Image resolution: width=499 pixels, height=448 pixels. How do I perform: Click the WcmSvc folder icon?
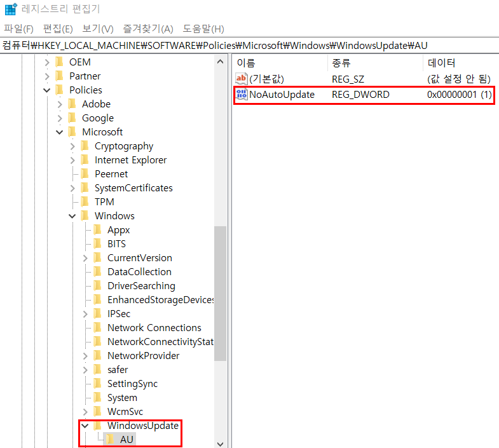pyautogui.click(x=98, y=412)
